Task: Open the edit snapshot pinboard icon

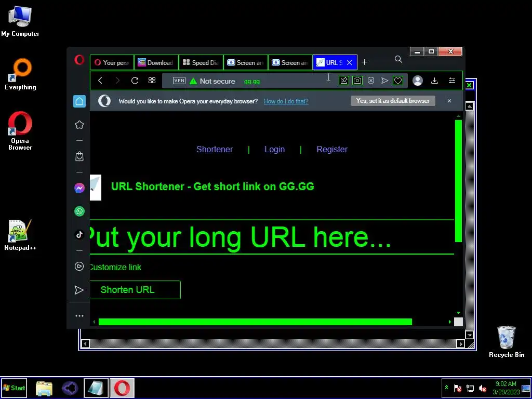Action: coord(344,81)
